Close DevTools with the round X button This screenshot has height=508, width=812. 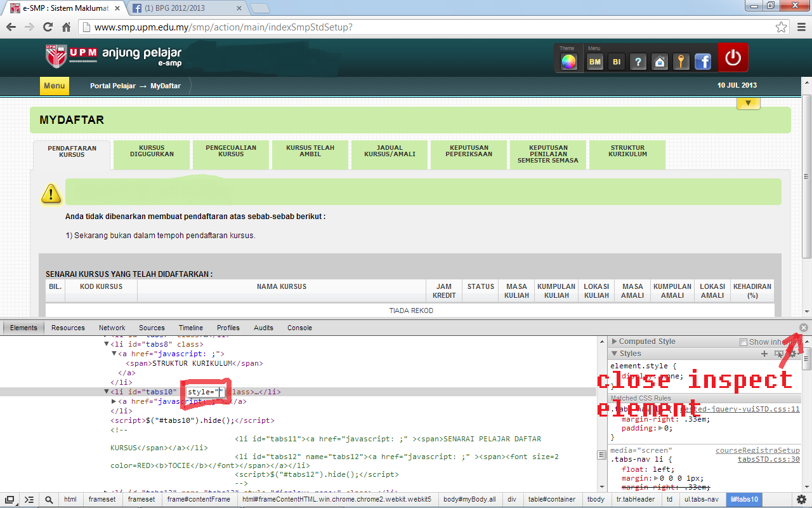tap(804, 328)
